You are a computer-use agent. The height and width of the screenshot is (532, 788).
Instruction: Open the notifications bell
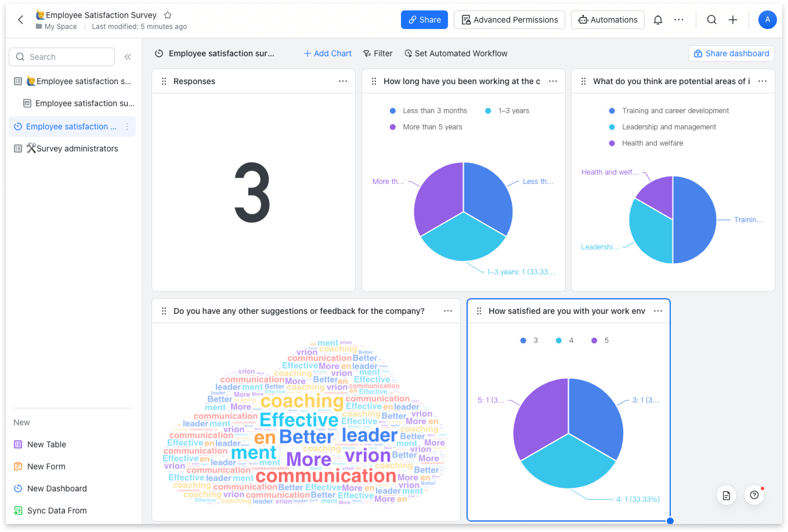658,20
